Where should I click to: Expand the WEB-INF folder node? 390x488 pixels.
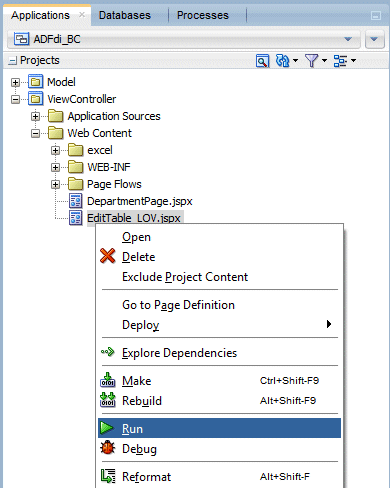[x=55, y=167]
